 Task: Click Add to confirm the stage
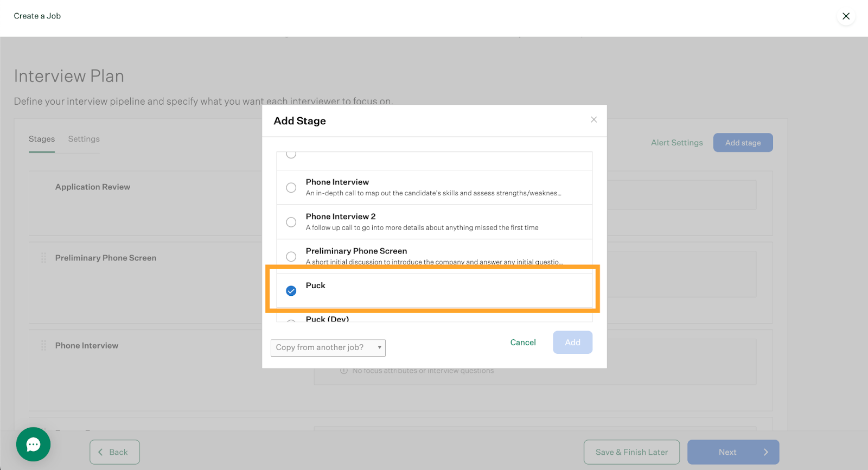click(x=572, y=342)
